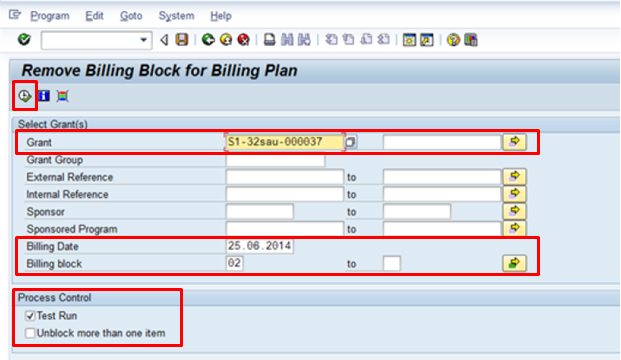Click the Generate Shortcut icon

click(x=427, y=40)
